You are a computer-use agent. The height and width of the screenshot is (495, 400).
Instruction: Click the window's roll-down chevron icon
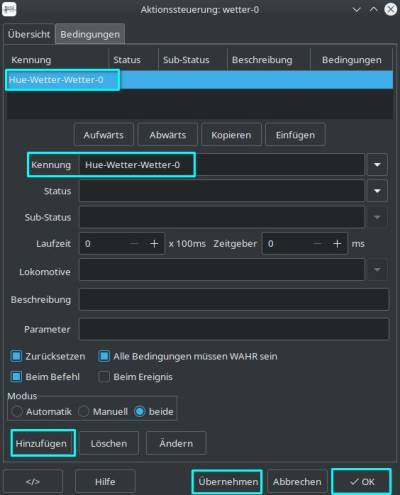coord(356,10)
